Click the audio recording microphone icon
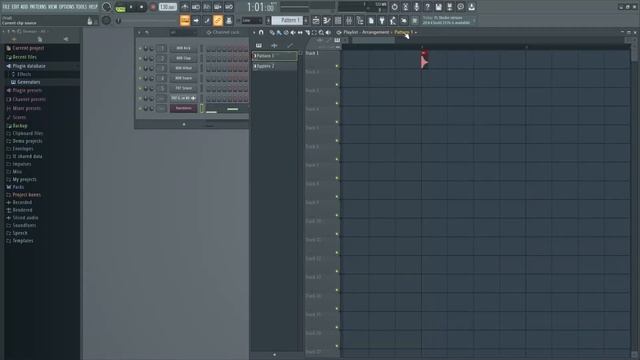Screen dimensions: 640x360 416,7
